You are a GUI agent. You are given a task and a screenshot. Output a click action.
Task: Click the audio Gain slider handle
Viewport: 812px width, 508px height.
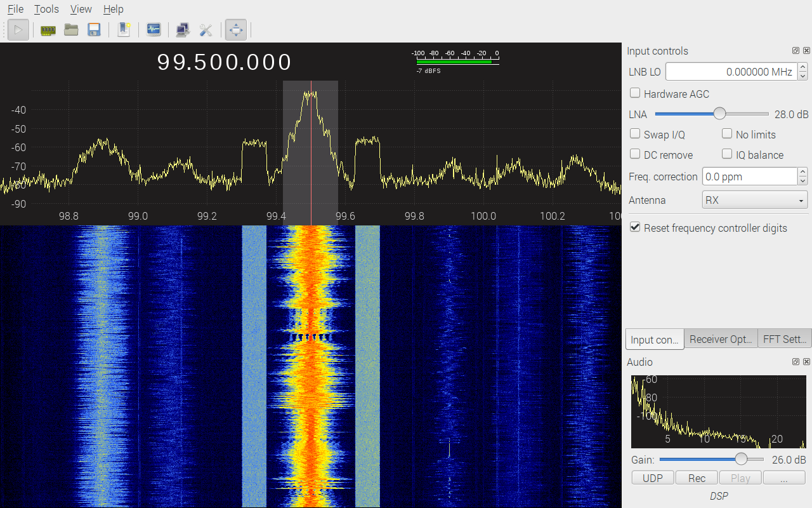(741, 459)
